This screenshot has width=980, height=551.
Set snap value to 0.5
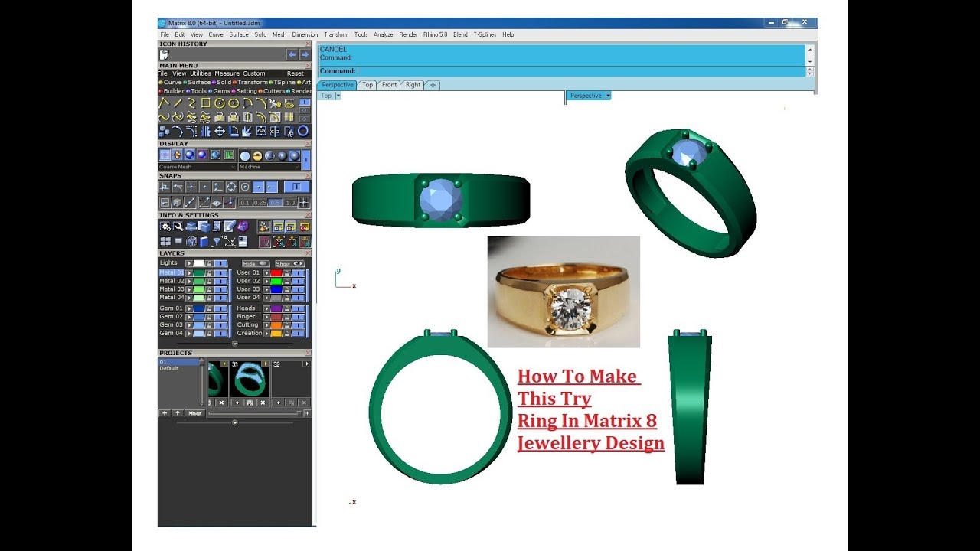click(x=275, y=203)
